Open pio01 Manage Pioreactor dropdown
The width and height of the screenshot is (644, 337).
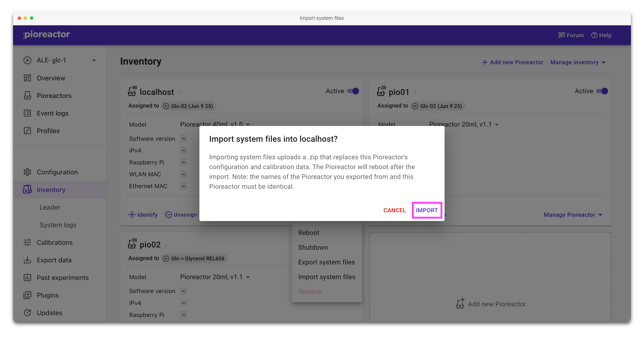point(573,215)
